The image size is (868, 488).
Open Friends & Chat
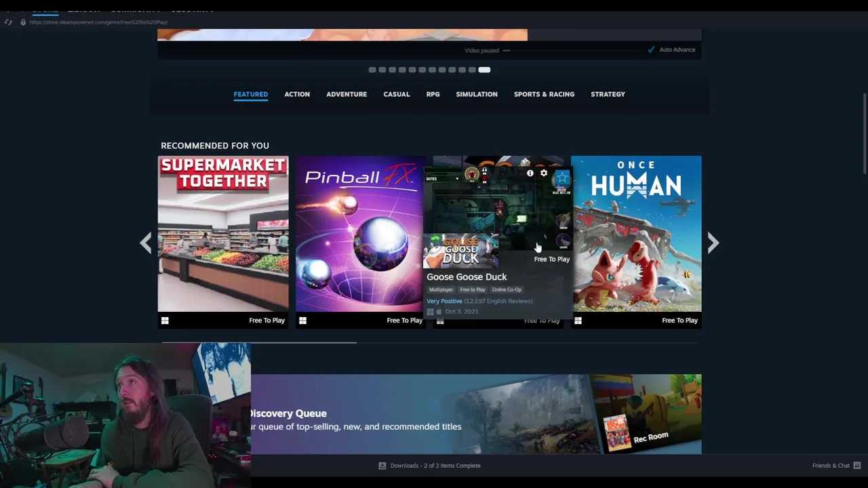(831, 466)
